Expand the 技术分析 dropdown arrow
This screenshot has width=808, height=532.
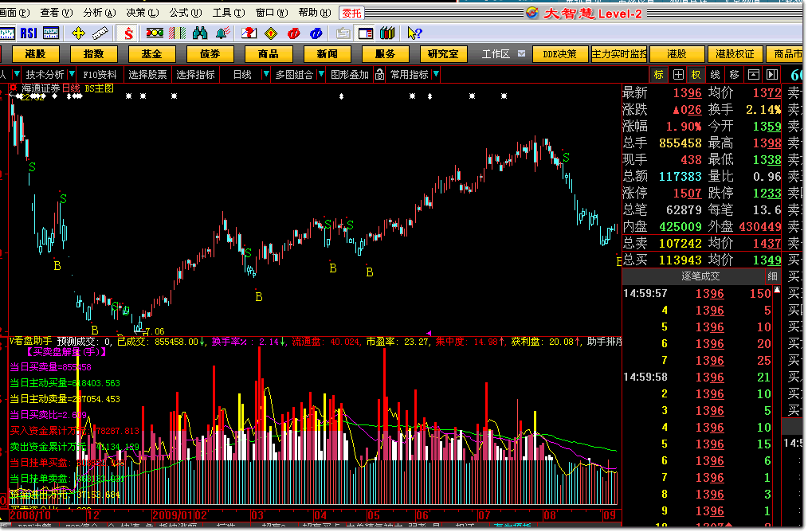pyautogui.click(x=72, y=75)
